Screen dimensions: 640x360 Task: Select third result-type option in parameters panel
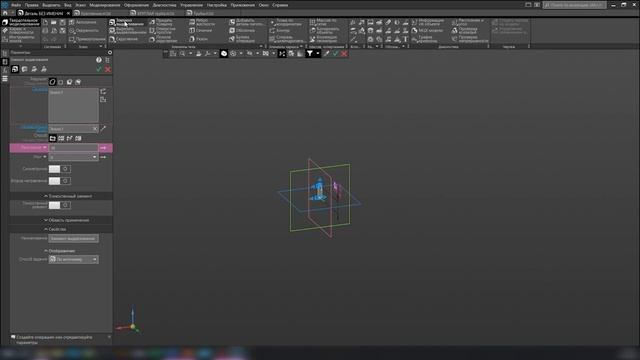point(69,82)
